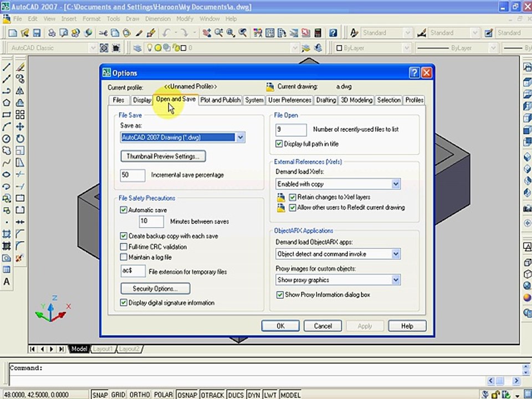Click number of recently-used files field
532x399 pixels.
click(291, 130)
